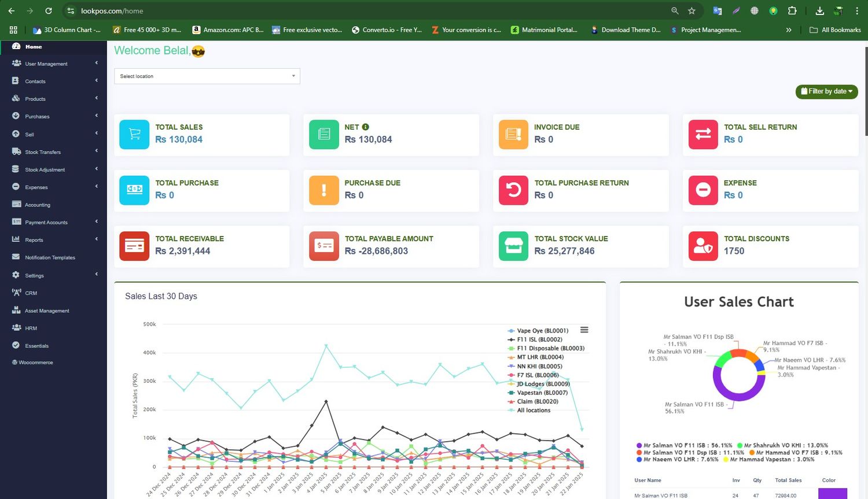This screenshot has height=499, width=868.
Task: Open the Notification Templates icon
Action: [15, 257]
